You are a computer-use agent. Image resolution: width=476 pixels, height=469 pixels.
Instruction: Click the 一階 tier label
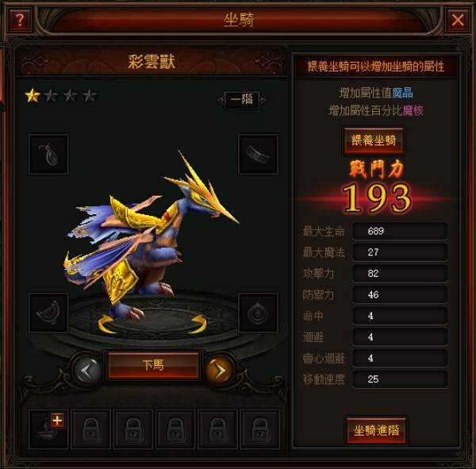click(x=242, y=100)
